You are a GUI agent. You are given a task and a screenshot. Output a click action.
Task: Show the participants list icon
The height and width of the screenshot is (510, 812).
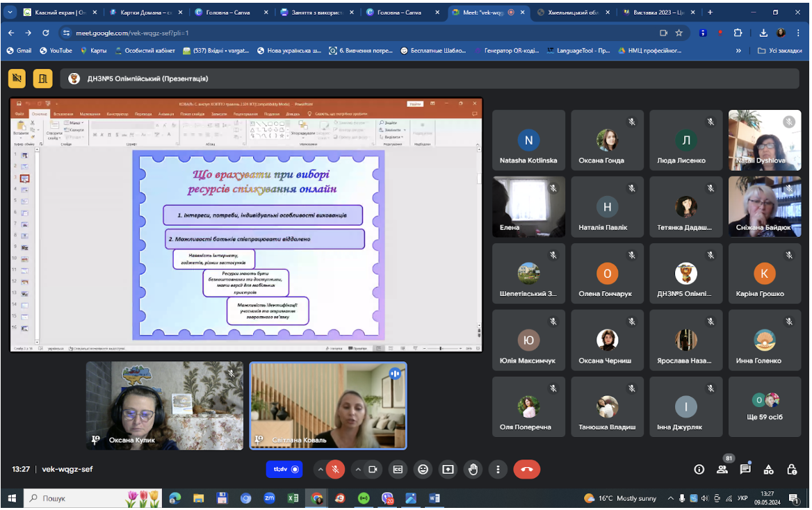722,469
